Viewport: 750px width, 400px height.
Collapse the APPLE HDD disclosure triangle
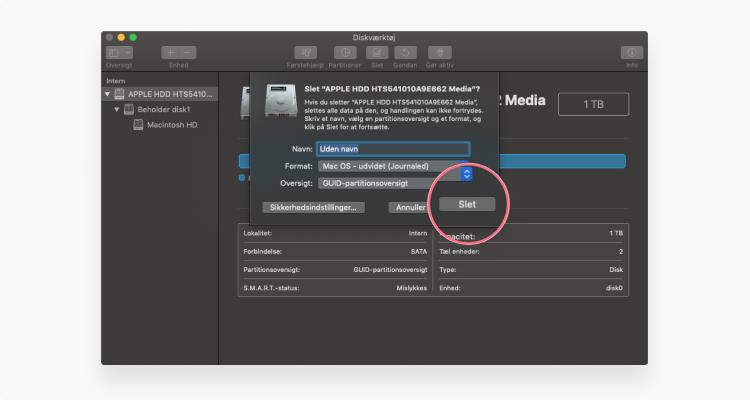tap(108, 94)
